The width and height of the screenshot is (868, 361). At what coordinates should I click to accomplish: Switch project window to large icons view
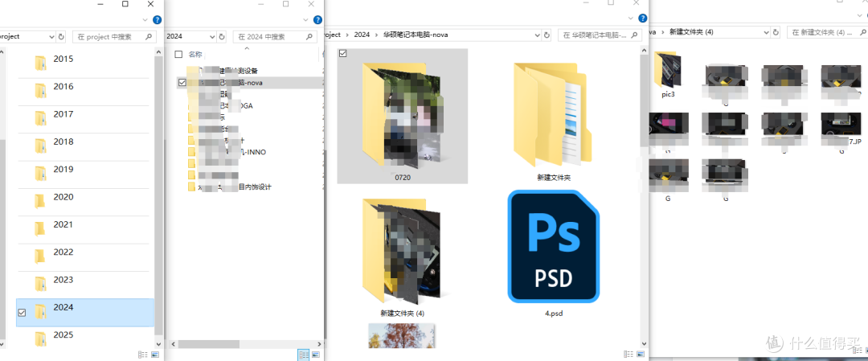pos(154,355)
